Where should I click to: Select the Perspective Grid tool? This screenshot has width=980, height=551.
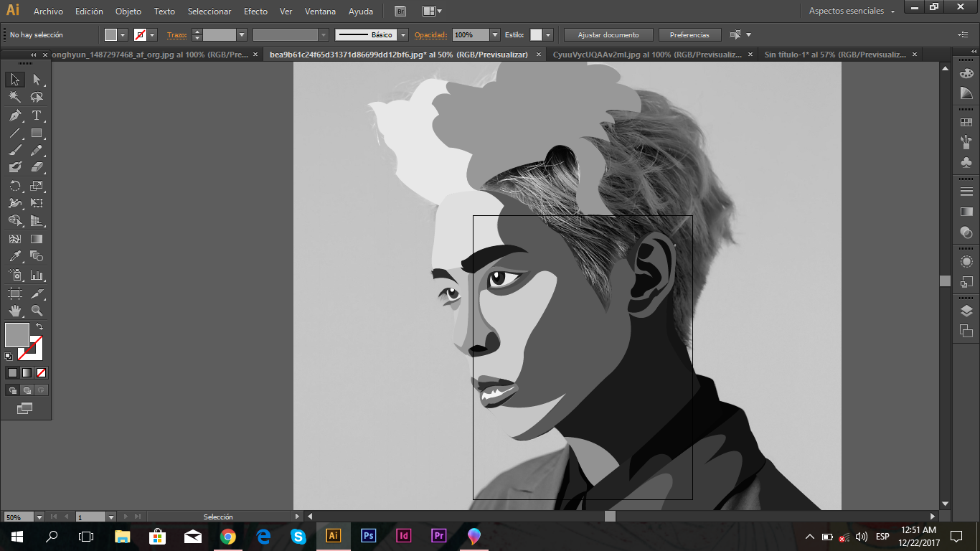coord(37,221)
